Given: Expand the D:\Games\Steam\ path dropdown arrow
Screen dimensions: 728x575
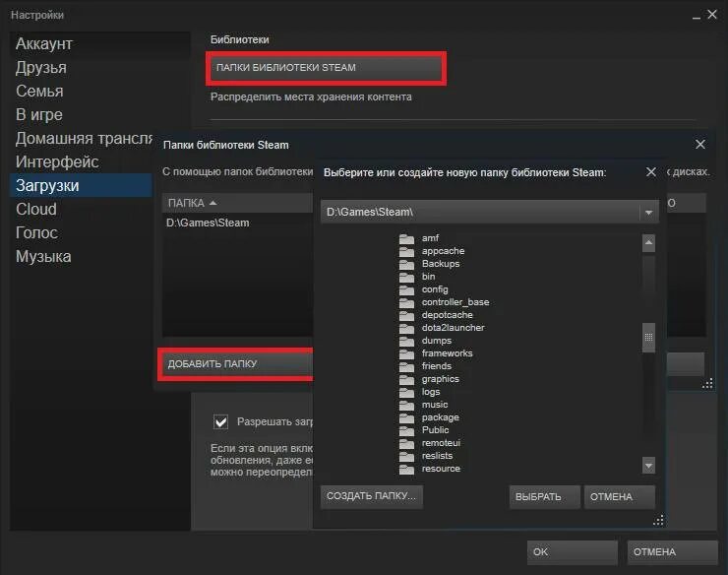Looking at the screenshot, I should [648, 213].
